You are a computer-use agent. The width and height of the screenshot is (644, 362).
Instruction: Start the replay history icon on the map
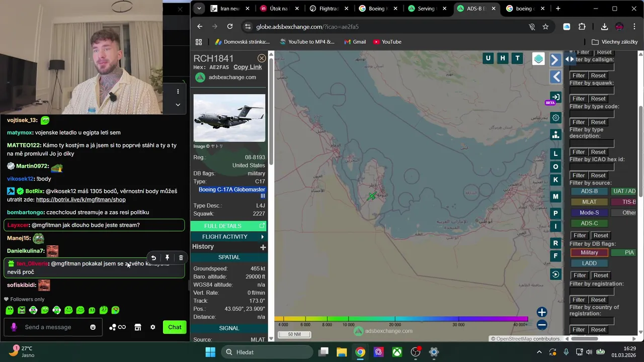click(x=555, y=274)
